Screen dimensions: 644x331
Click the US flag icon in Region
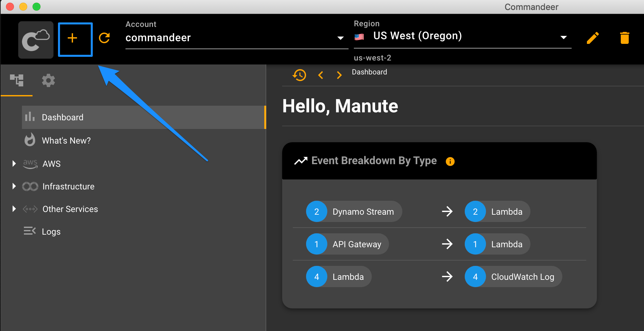359,37
